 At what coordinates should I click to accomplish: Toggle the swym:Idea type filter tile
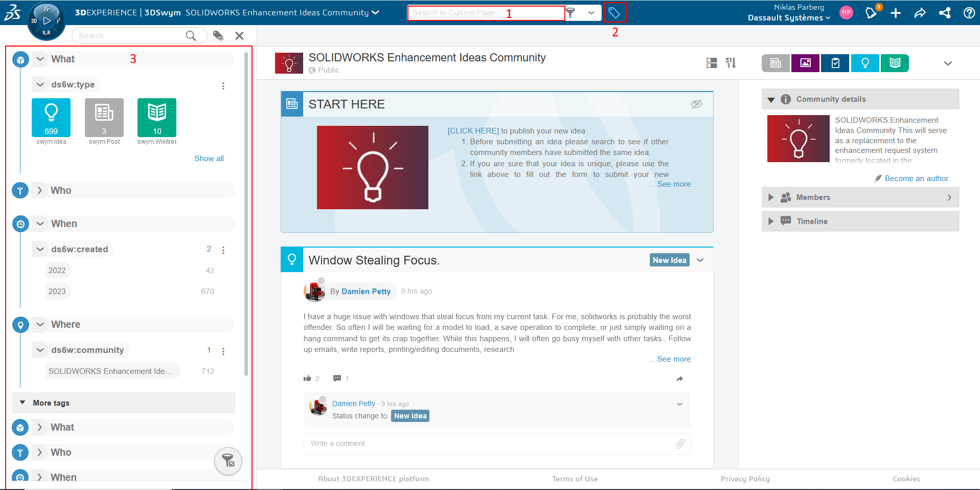[51, 118]
